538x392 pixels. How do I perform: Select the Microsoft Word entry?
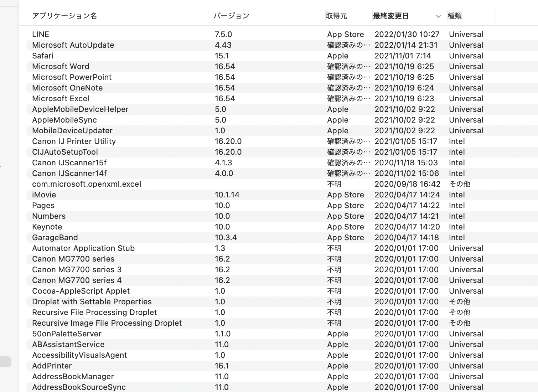61,67
